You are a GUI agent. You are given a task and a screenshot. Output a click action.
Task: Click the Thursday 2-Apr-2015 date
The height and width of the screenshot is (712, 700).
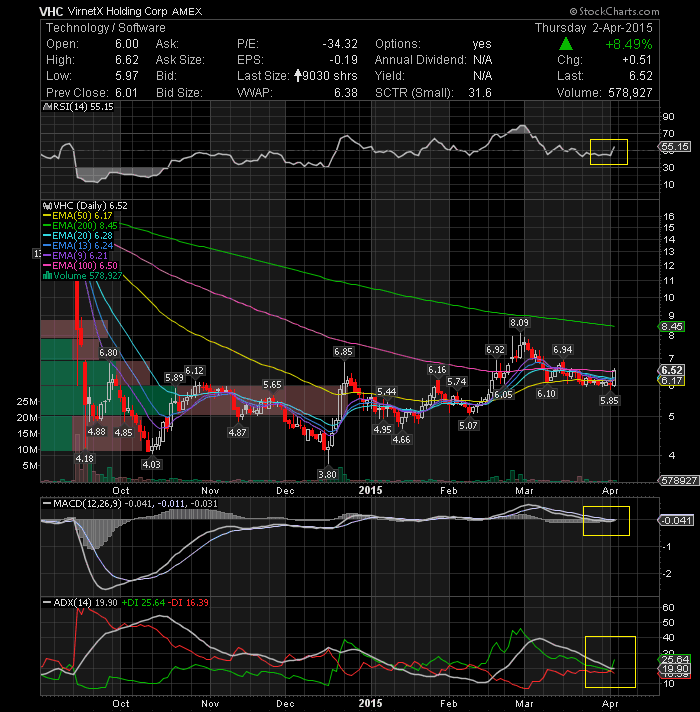pos(593,28)
